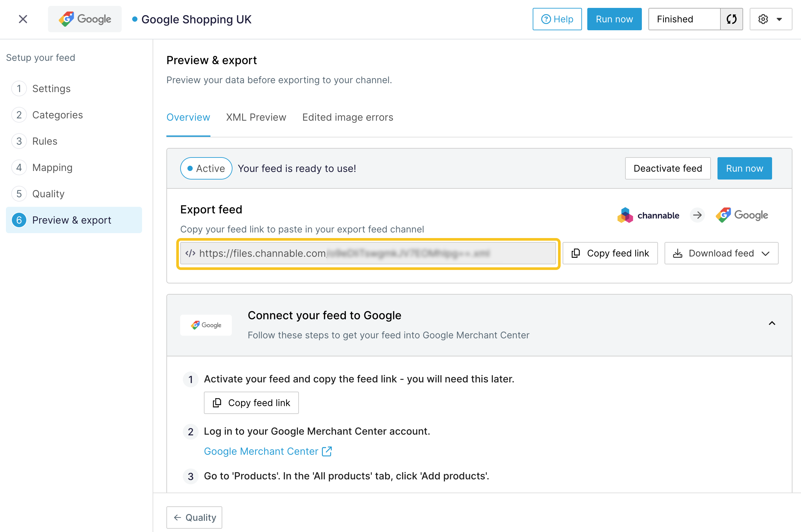Click the refresh status icon beside Finished
This screenshot has width=801, height=532.
pyautogui.click(x=731, y=19)
